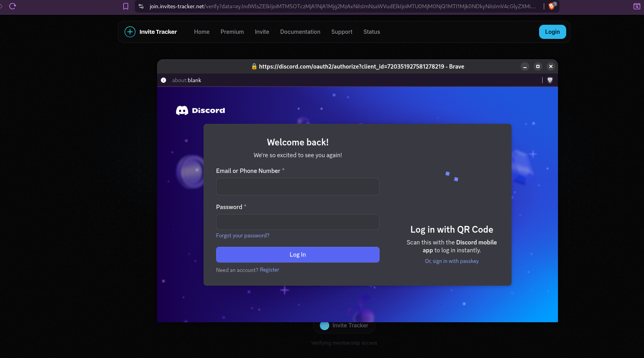Click the about:blank address in the popup
Image resolution: width=644 pixels, height=358 pixels.
tap(187, 80)
